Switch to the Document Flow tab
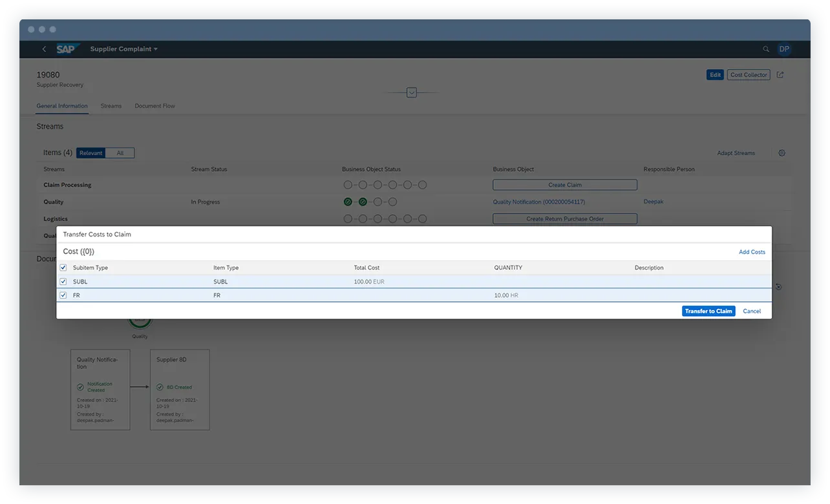This screenshot has width=830, height=504. click(x=154, y=106)
